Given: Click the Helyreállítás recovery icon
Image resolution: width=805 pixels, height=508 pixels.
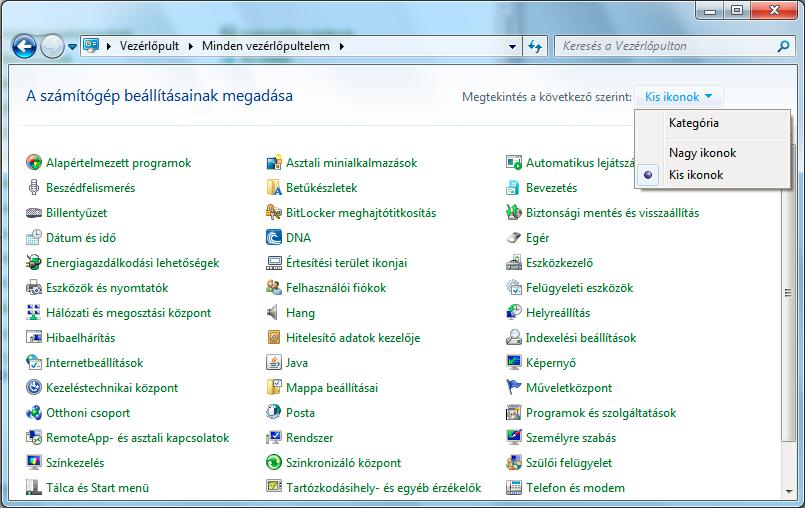Looking at the screenshot, I should click(x=513, y=312).
